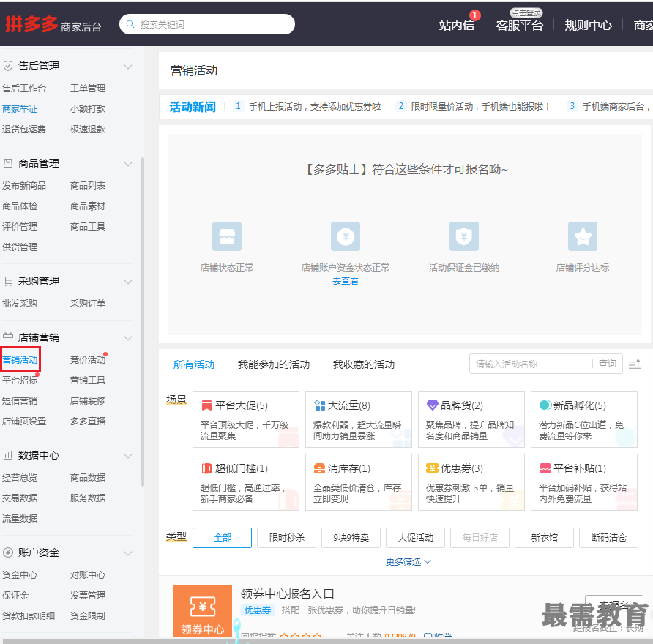Click the sort icon next to 查询
Screen dimensions: 653x644
click(x=634, y=364)
